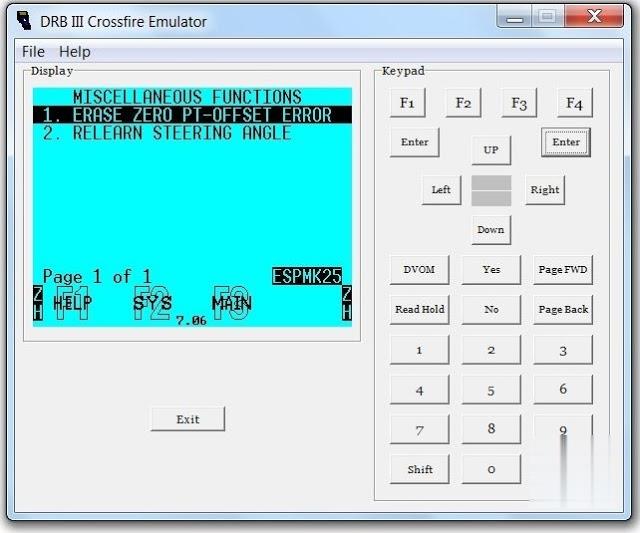Click the Enter button below F1
Image resolution: width=640 pixels, height=533 pixels.
click(x=415, y=142)
